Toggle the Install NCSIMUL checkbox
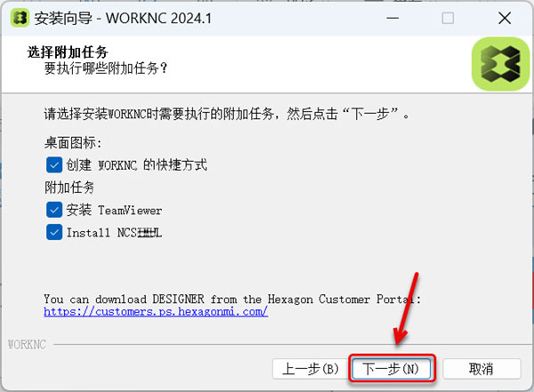The height and width of the screenshot is (392, 534). 54,232
